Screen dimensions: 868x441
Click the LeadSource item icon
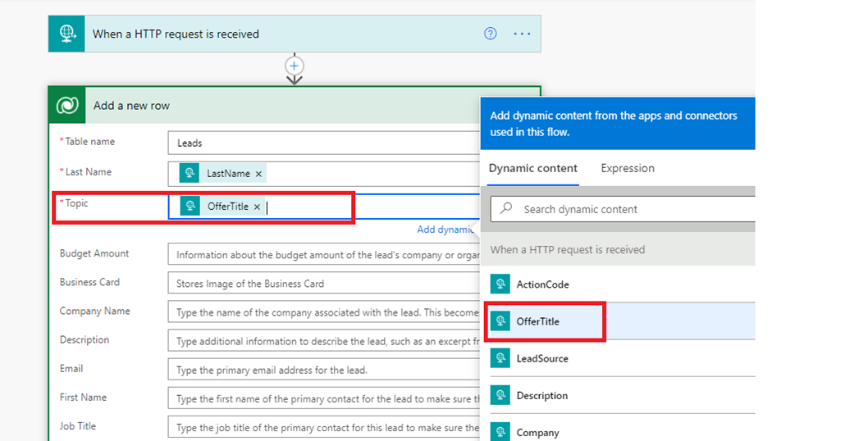[500, 358]
